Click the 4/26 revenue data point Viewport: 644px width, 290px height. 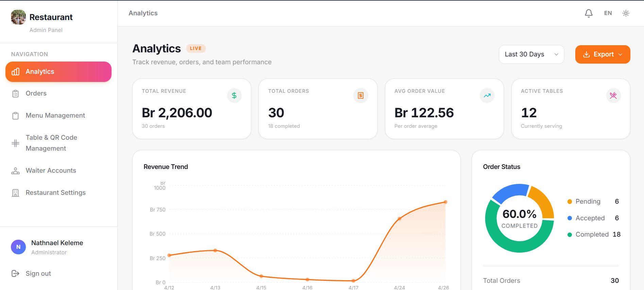(445, 202)
